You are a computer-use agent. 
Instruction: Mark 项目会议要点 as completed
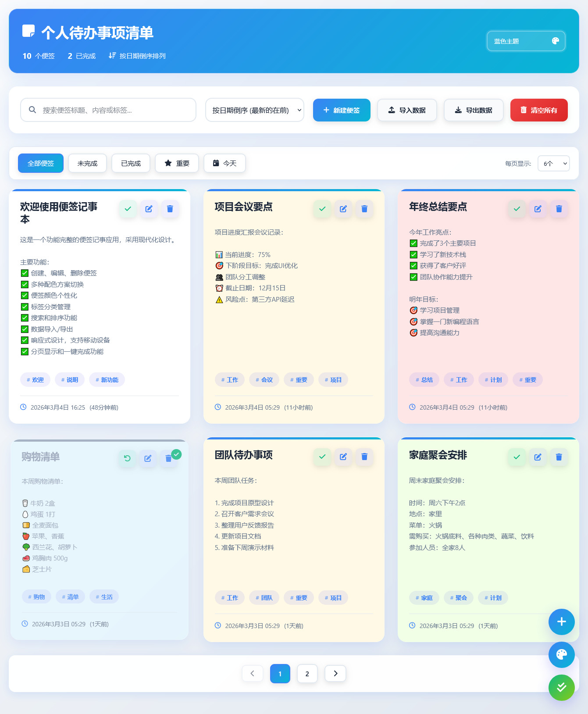click(322, 209)
